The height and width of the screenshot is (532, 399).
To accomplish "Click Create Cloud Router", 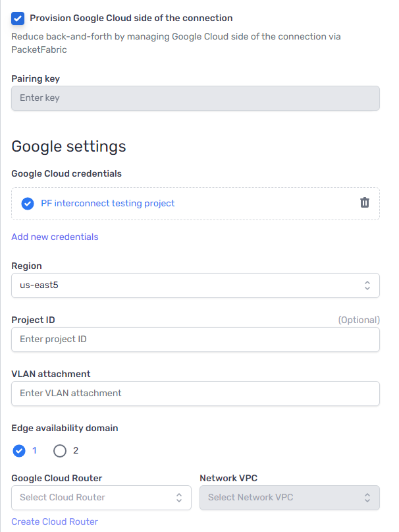I will point(54,521).
